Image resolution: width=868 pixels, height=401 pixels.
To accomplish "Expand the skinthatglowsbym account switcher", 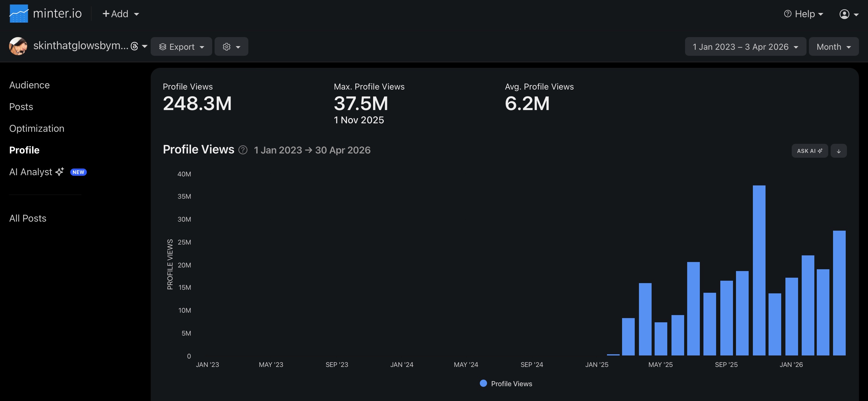I will (x=145, y=46).
